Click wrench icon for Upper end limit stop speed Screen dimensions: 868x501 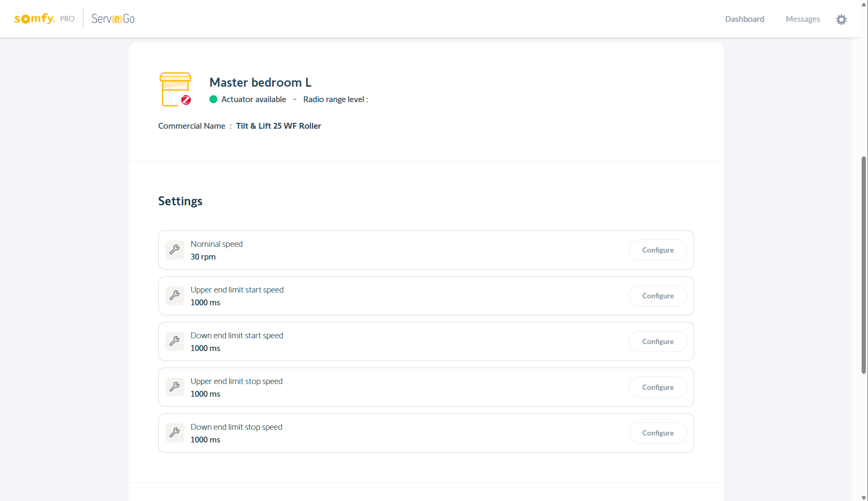174,387
